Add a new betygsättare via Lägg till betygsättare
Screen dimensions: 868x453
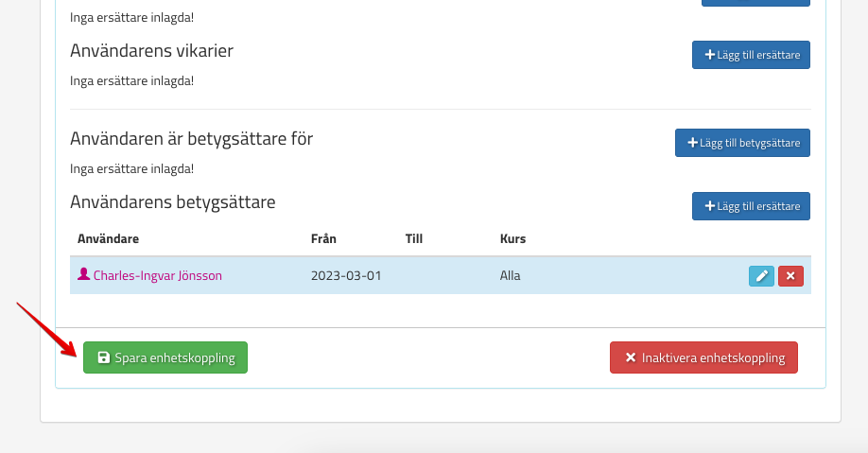pos(742,143)
